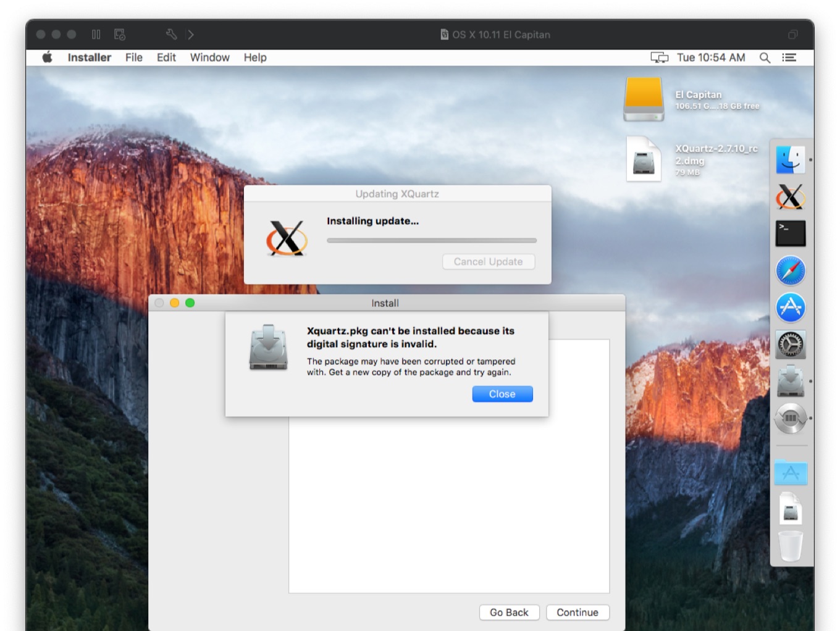Open the Help menu
Image resolution: width=840 pixels, height=631 pixels.
[255, 57]
